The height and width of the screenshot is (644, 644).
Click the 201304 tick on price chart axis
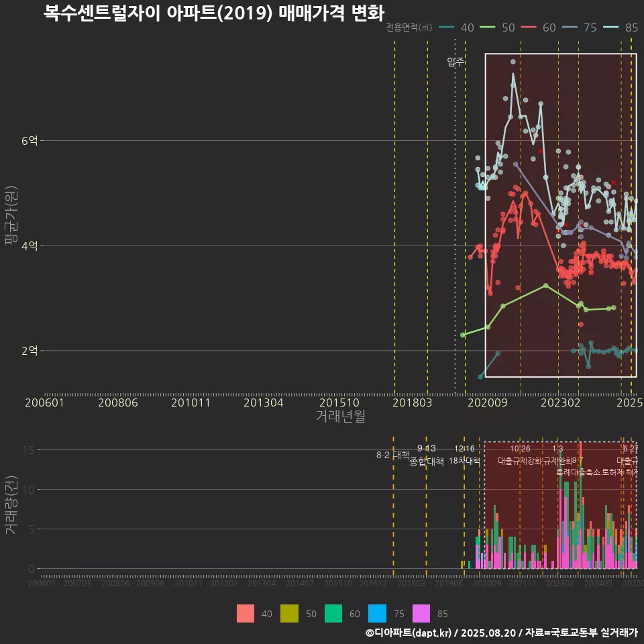tap(263, 402)
